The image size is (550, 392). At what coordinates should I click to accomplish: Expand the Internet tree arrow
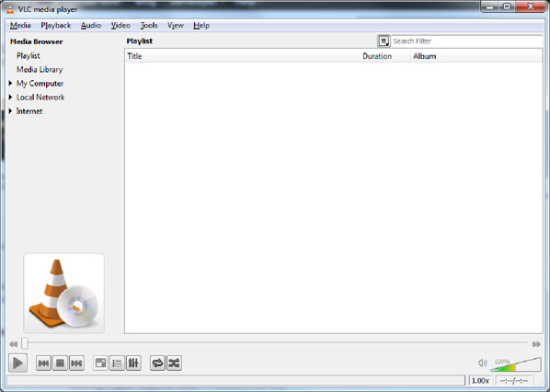pos(10,111)
